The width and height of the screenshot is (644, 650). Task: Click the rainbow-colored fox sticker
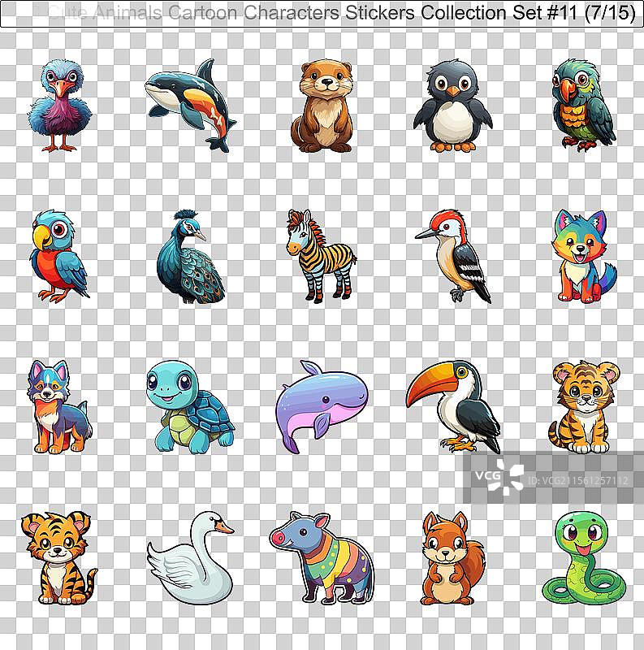(x=583, y=257)
